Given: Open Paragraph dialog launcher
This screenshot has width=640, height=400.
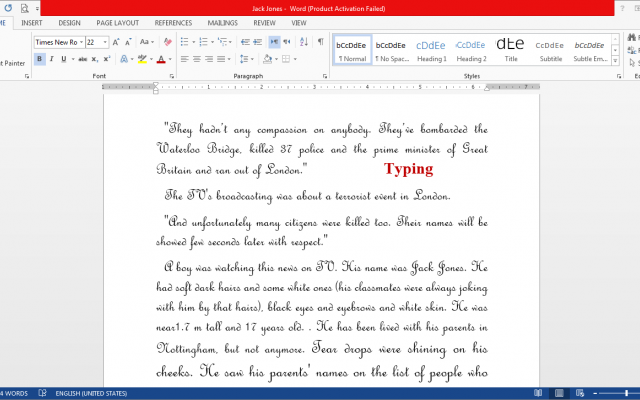Looking at the screenshot, I should (325, 76).
